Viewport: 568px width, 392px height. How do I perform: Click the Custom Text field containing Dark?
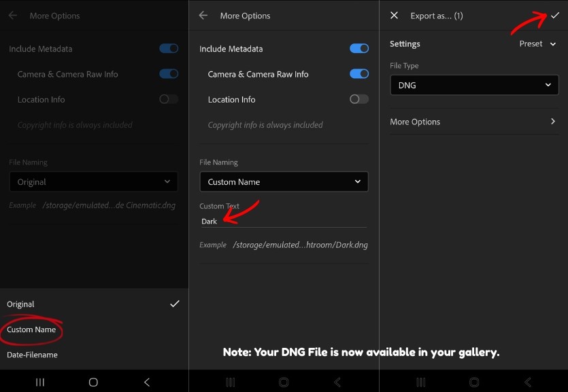point(283,221)
